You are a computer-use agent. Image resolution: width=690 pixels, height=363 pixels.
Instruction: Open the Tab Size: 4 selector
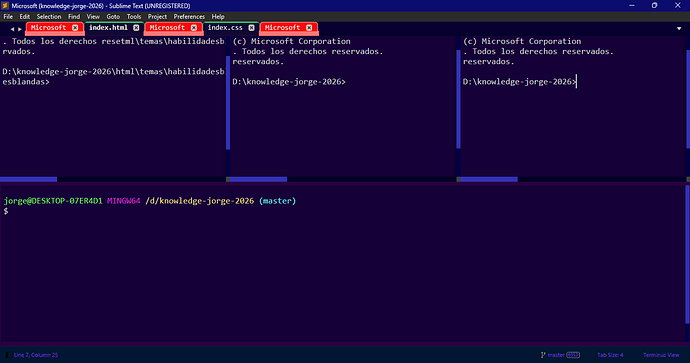click(610, 355)
